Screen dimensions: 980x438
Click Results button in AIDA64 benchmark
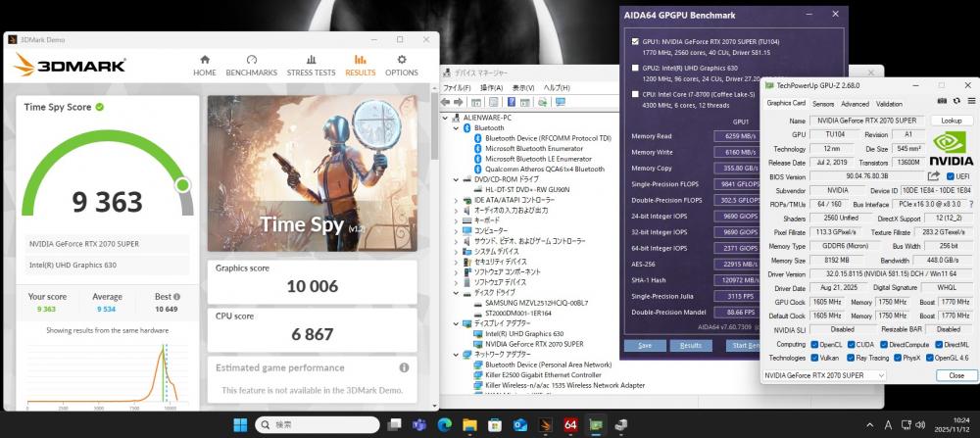(x=691, y=346)
